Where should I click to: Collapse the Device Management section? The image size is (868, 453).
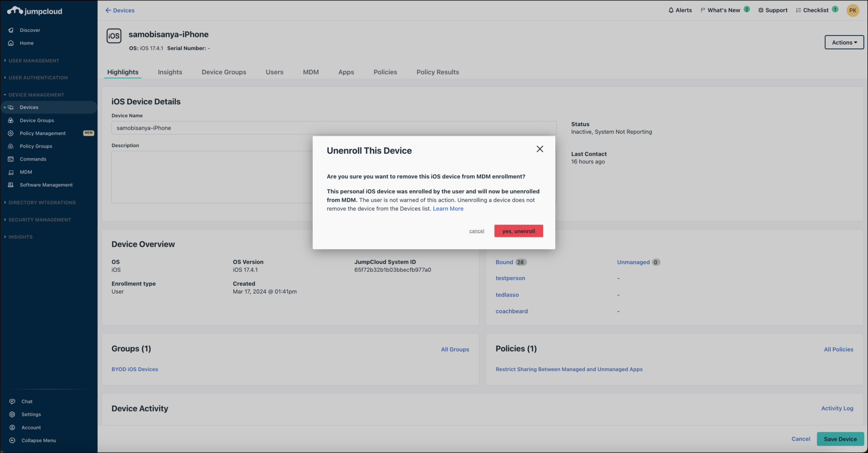click(x=36, y=95)
